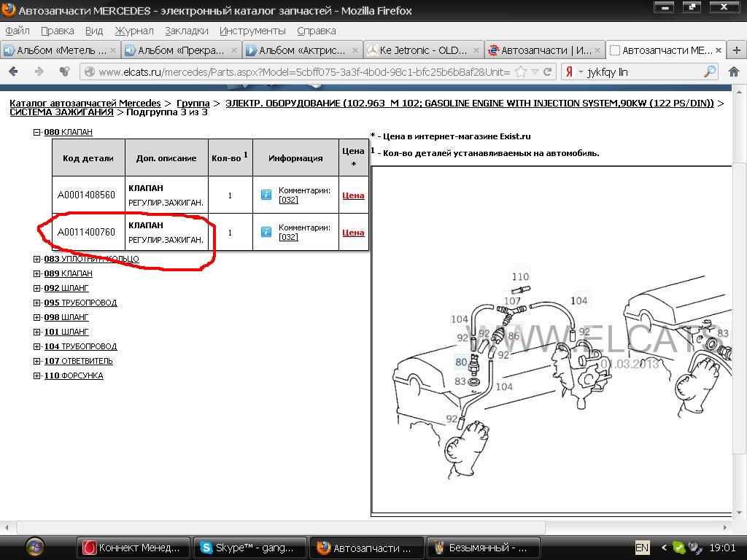
Task: Expand the 098 ШЛАНГ group
Action: pyautogui.click(x=36, y=317)
